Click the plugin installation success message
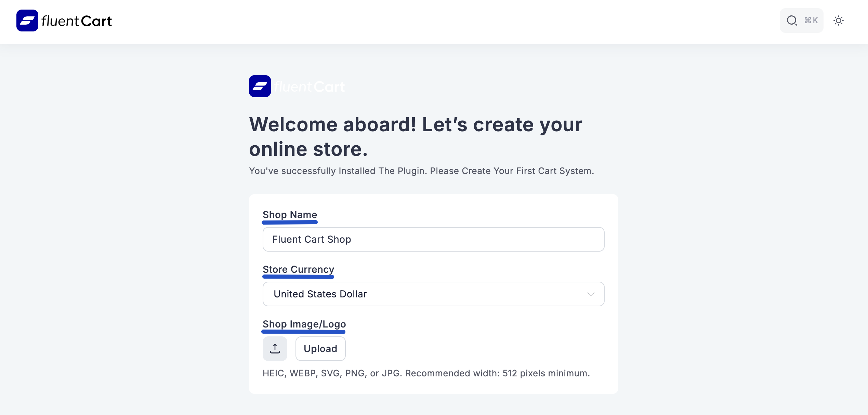Image resolution: width=868 pixels, height=415 pixels. (x=421, y=171)
